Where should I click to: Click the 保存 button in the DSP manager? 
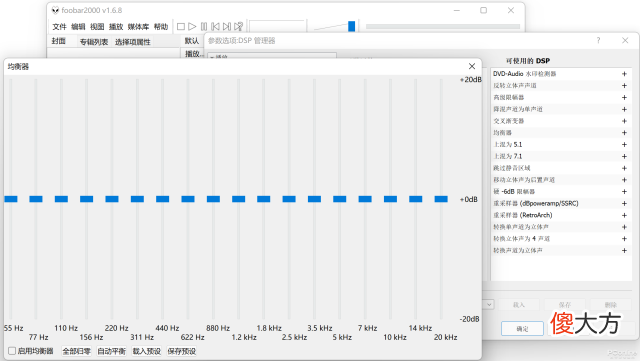point(564,305)
